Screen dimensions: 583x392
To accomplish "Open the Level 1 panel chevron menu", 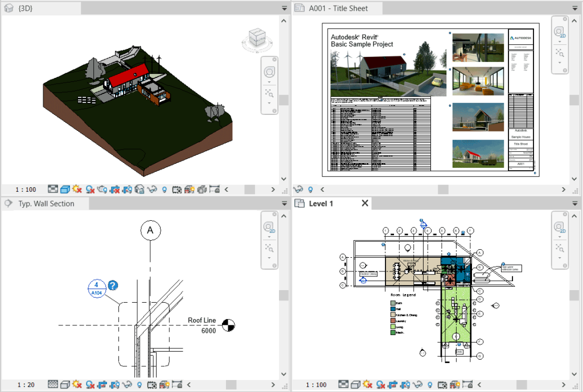I will click(574, 203).
